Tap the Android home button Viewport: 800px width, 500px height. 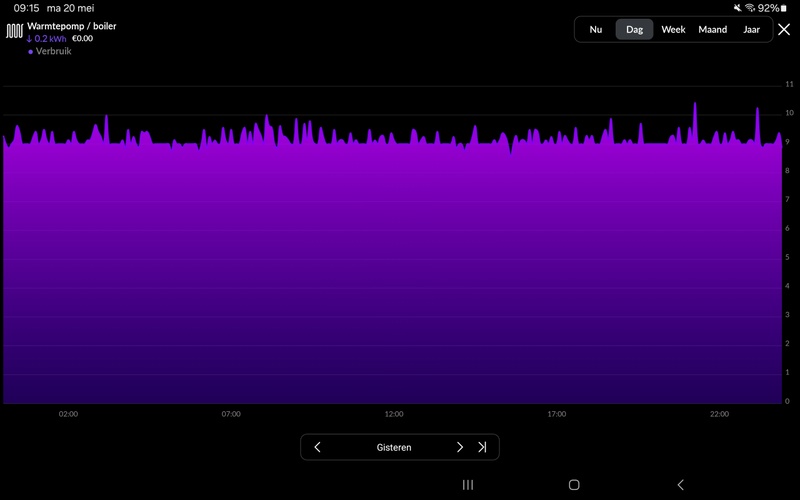(574, 485)
